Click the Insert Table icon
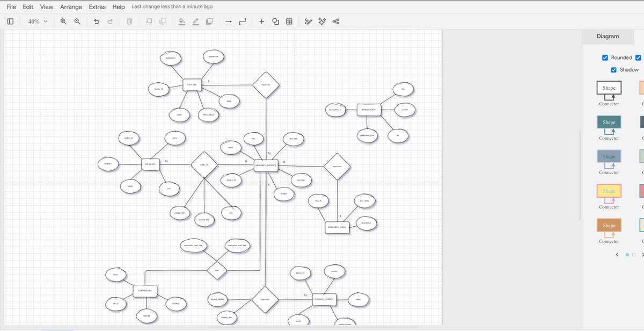 289,21
